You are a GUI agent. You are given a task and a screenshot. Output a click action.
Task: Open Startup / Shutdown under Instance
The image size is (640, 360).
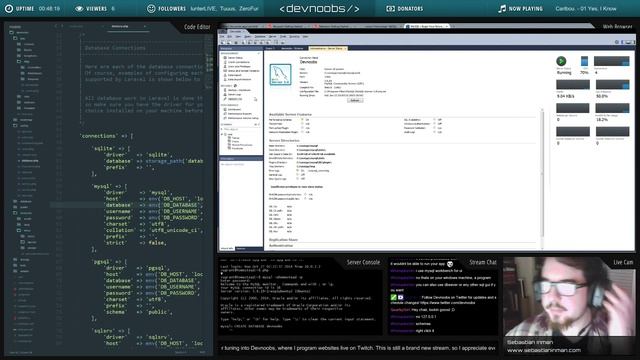coord(239,90)
